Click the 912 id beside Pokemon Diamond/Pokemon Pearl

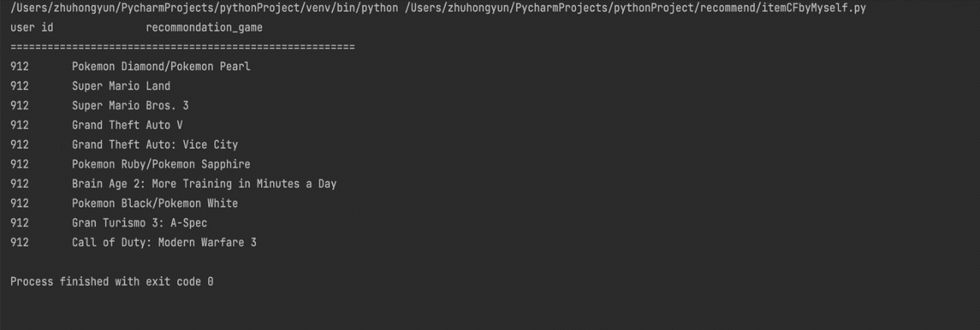[x=20, y=67]
